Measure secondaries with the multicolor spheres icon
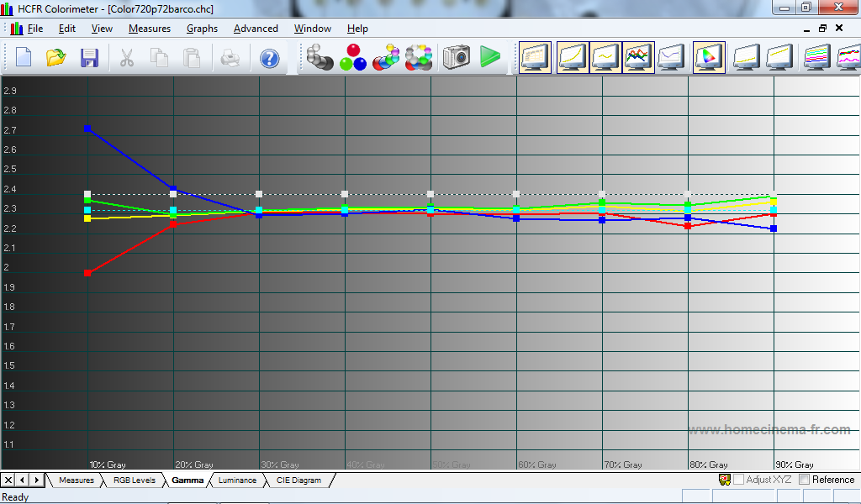Screen dimensions: 861x504 (386, 57)
